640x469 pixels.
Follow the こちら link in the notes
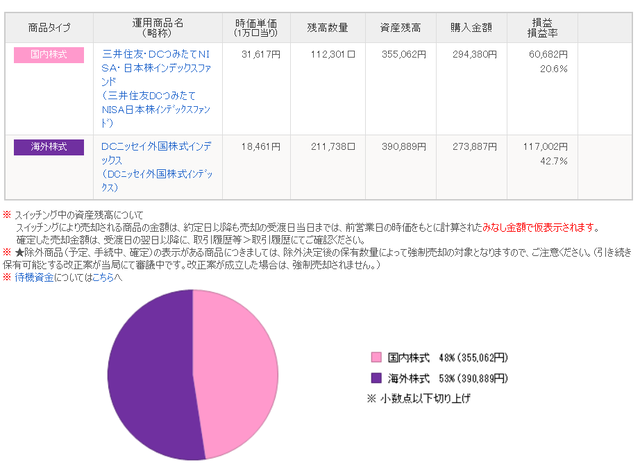coord(102,278)
